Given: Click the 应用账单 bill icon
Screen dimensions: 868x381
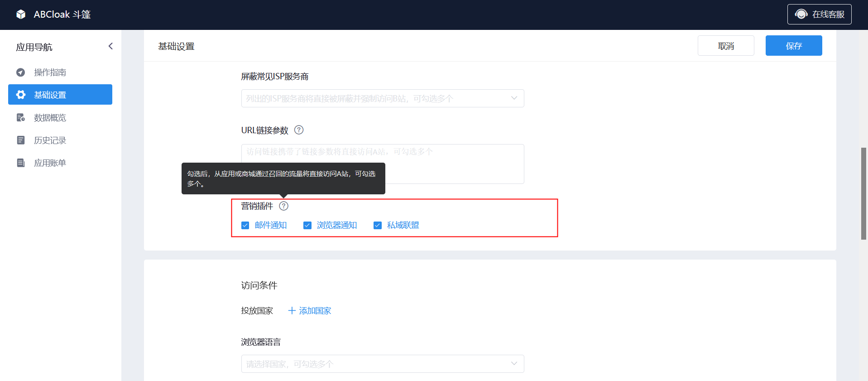Looking at the screenshot, I should point(21,163).
